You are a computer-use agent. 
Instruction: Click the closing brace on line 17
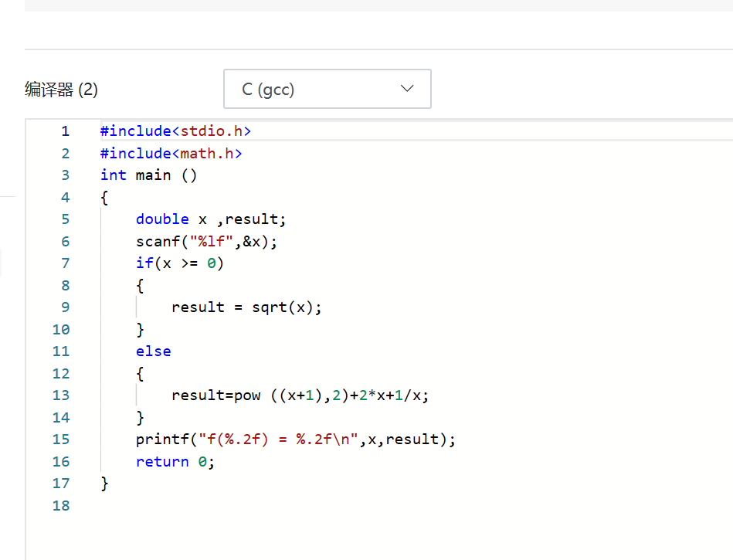point(104,484)
